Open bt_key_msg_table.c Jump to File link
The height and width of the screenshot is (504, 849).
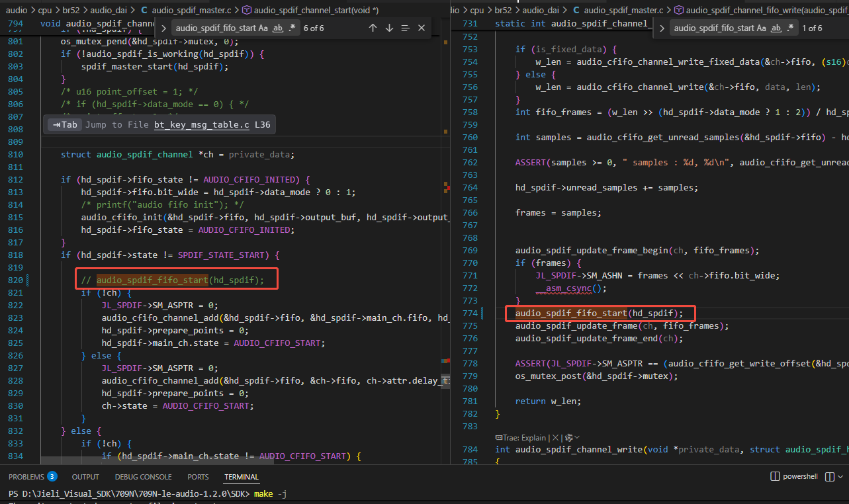pyautogui.click(x=202, y=124)
